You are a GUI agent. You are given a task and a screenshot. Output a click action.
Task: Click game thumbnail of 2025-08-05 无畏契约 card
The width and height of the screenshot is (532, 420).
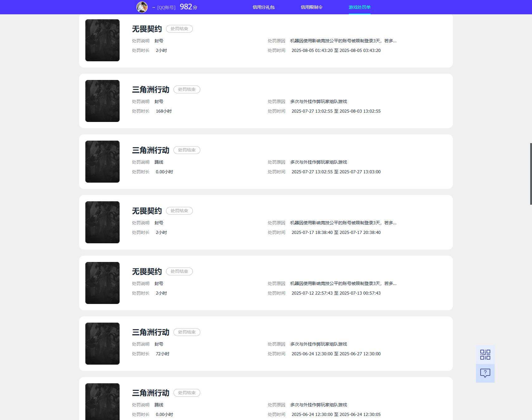(102, 40)
